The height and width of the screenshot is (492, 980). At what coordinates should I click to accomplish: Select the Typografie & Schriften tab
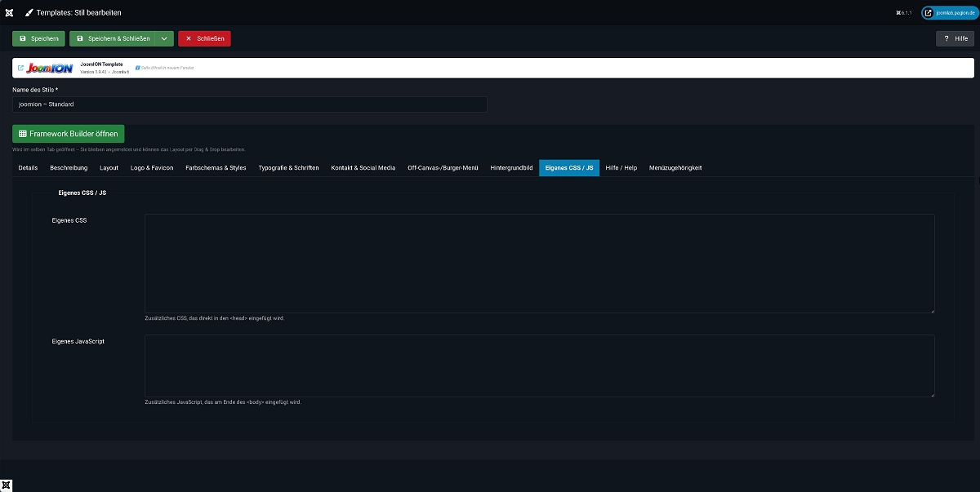288,168
